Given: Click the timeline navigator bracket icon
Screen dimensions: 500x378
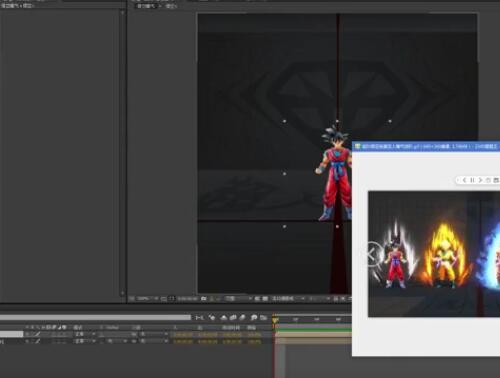Looking at the screenshot, I should (x=200, y=318).
